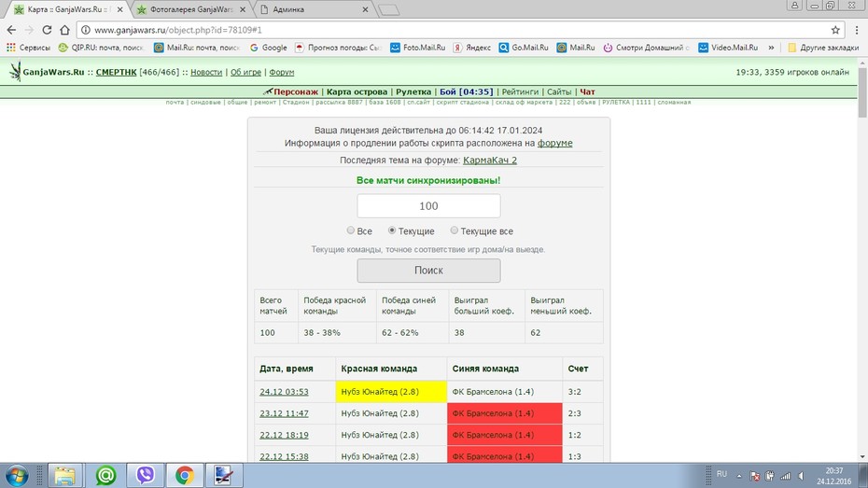Click the red ФК Брамселона cell with score 2:3

[505, 413]
